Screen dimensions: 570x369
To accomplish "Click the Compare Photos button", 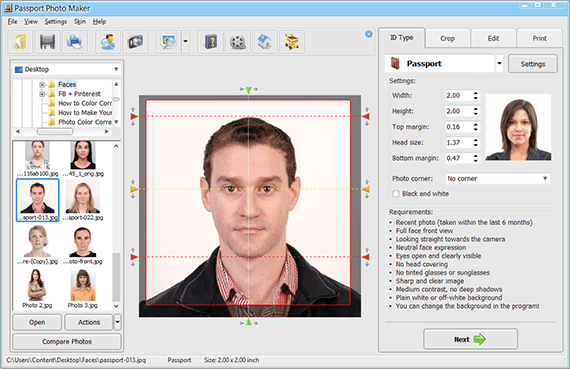I will tap(67, 342).
